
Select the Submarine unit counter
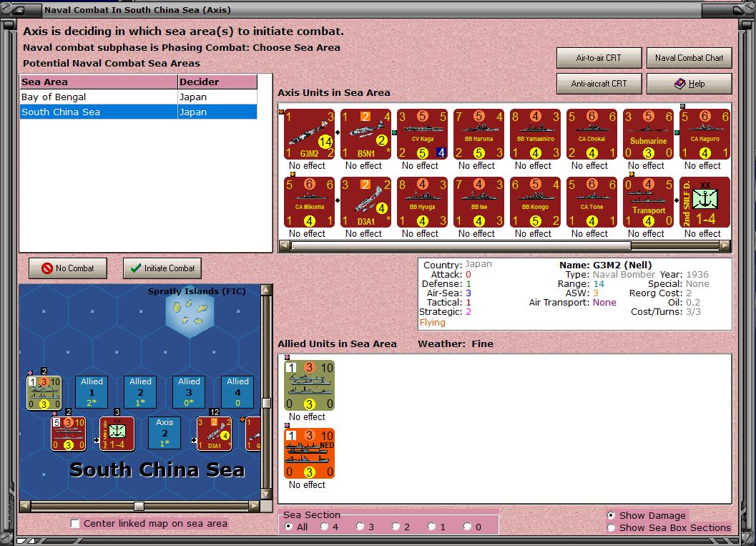pyautogui.click(x=648, y=134)
